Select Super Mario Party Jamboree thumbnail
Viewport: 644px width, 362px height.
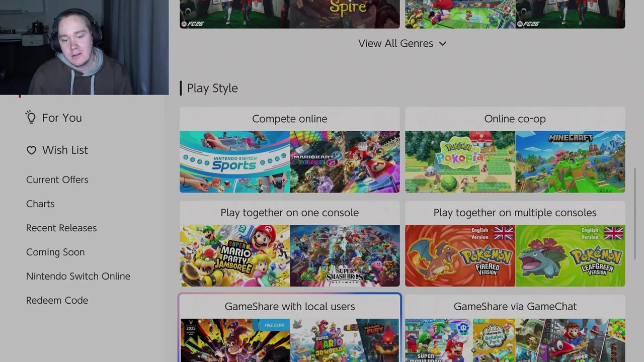[234, 256]
